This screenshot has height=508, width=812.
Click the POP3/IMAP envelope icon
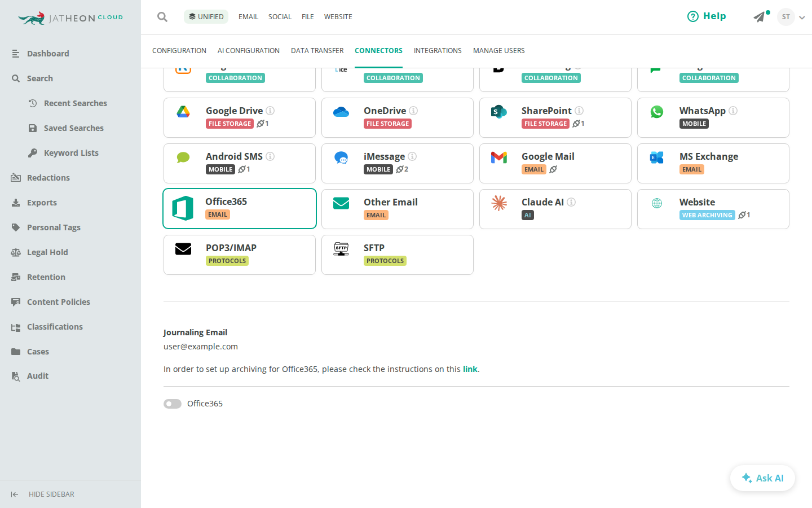pos(183,249)
